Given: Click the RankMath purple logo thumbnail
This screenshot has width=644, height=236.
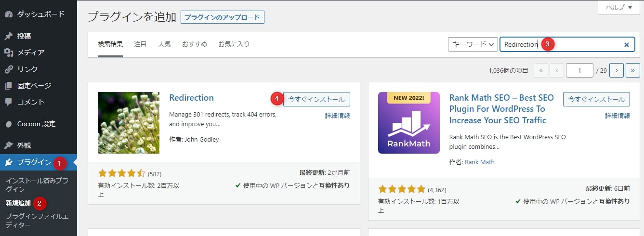Looking at the screenshot, I should (409, 123).
